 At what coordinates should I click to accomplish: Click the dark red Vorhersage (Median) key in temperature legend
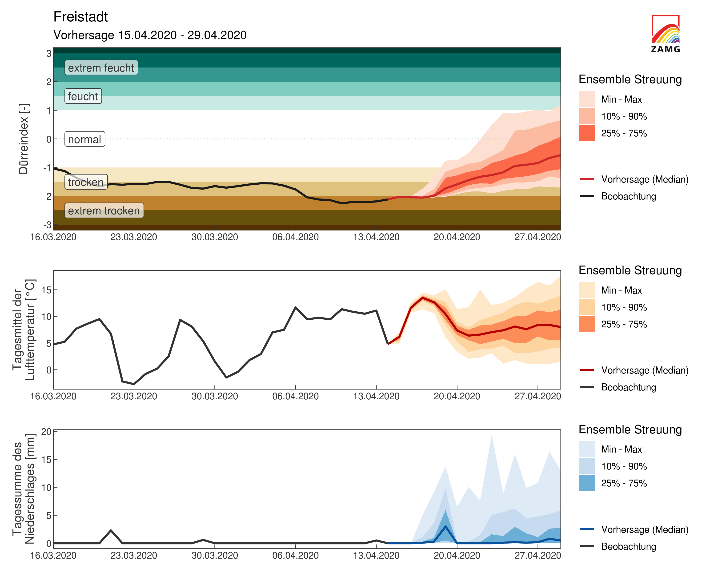tap(587, 370)
